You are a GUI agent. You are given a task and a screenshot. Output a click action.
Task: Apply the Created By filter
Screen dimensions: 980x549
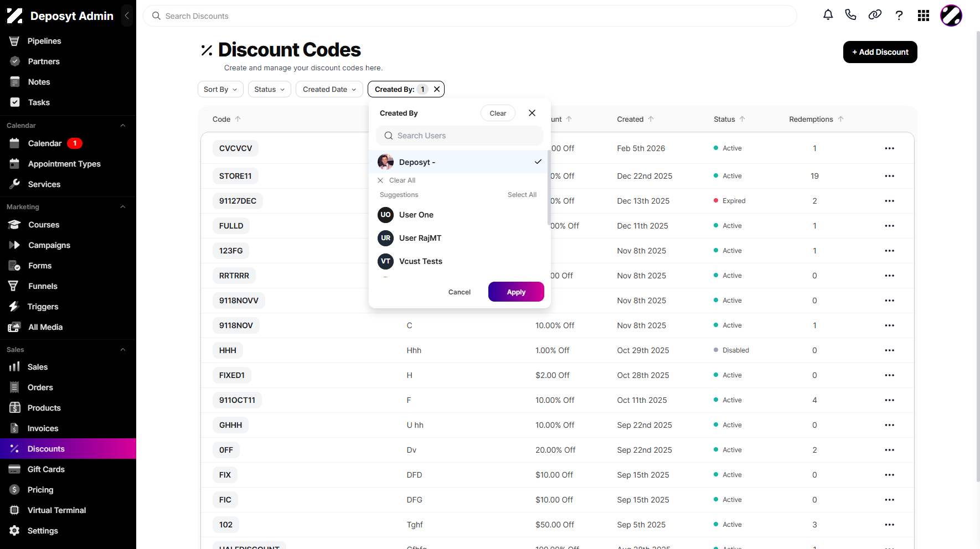click(x=516, y=292)
